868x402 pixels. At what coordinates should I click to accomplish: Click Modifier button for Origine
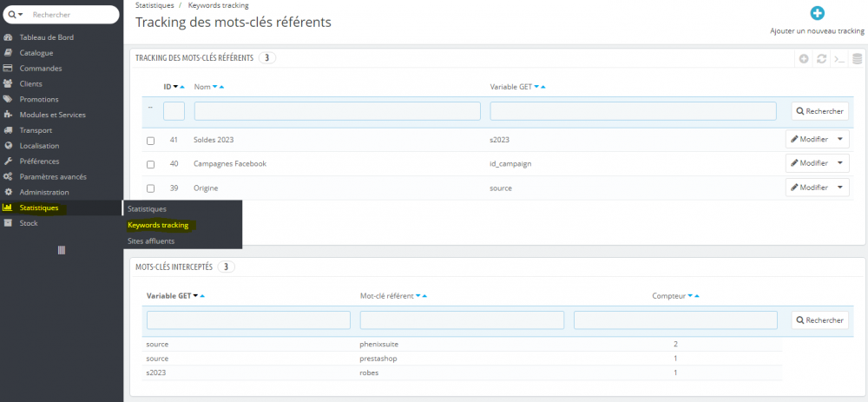(809, 188)
